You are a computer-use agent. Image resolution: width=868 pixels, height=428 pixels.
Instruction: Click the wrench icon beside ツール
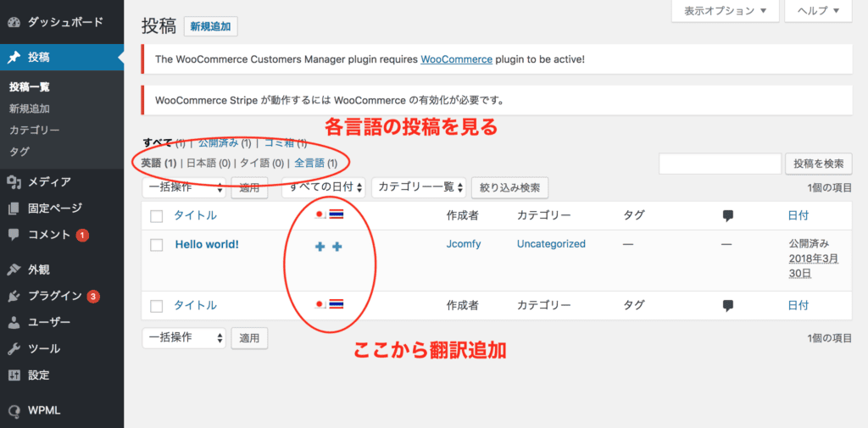(x=15, y=349)
